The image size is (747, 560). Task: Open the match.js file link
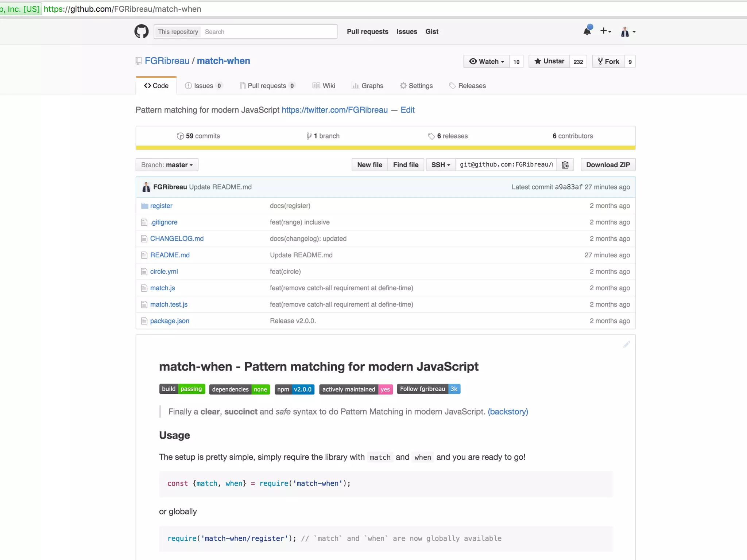coord(162,288)
